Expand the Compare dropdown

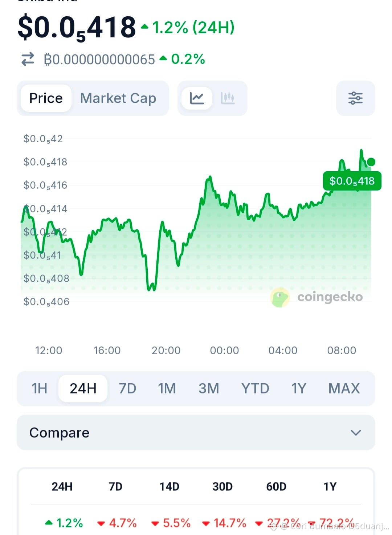[x=196, y=433]
